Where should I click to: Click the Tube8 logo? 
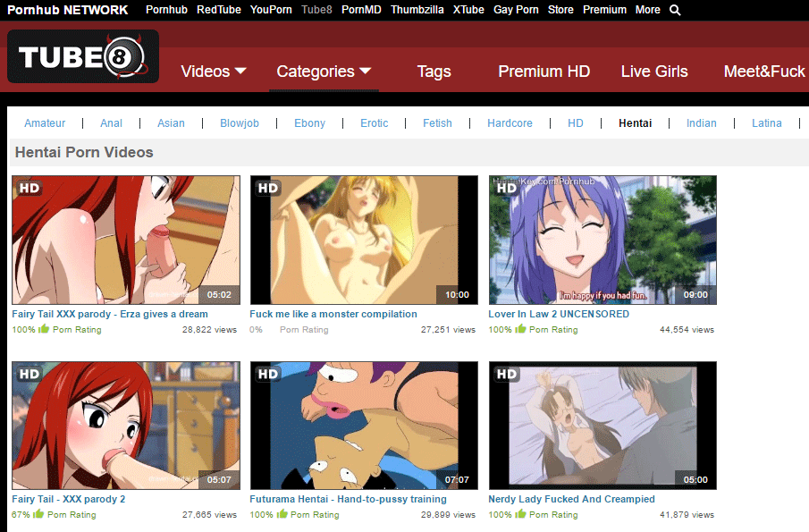point(83,56)
